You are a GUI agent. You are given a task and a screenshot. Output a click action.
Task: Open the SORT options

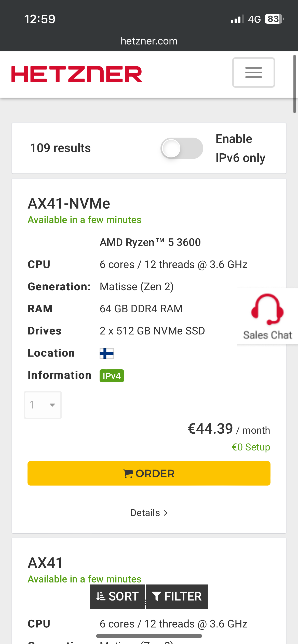coord(118,596)
